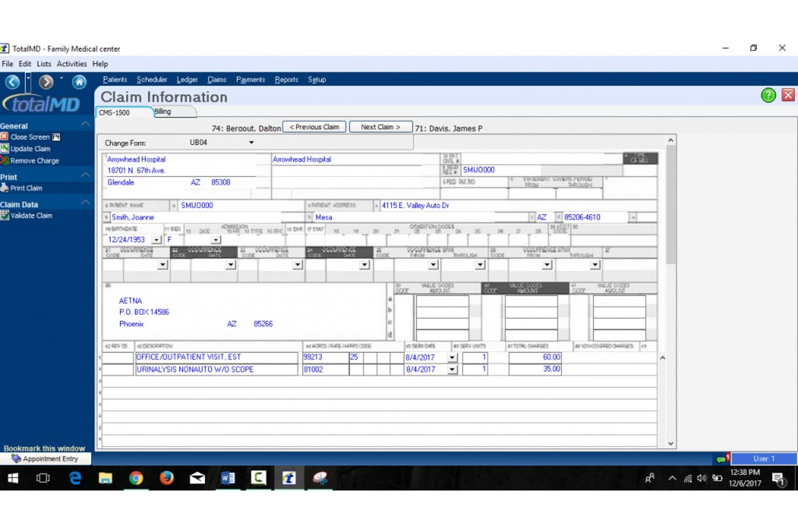Screen dimensions: 798x532
Task: Click the Validate Claim link
Action: (x=31, y=216)
